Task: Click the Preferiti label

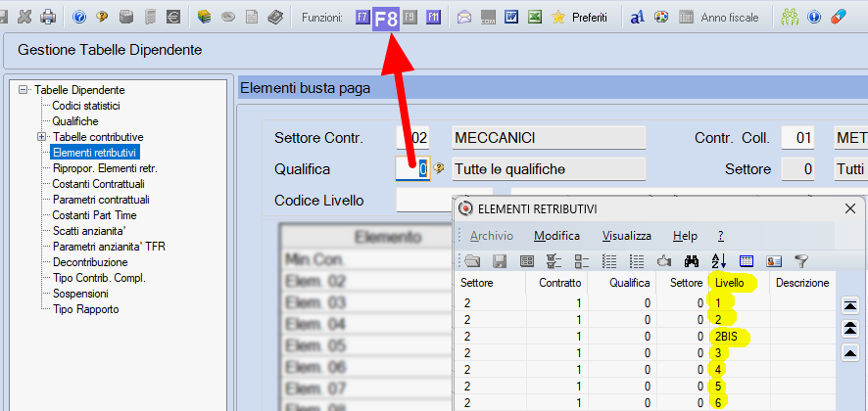Action: point(589,18)
